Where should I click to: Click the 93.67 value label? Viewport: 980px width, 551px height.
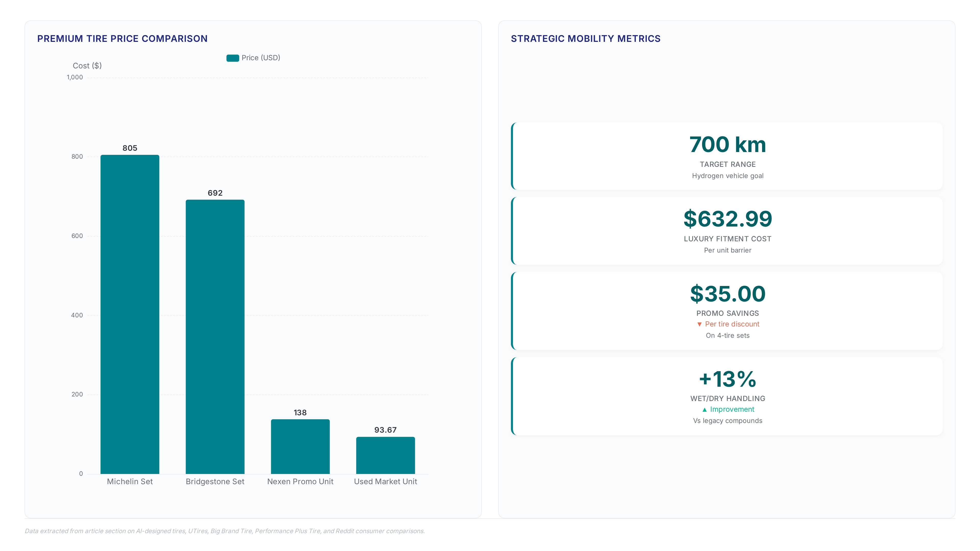385,430
